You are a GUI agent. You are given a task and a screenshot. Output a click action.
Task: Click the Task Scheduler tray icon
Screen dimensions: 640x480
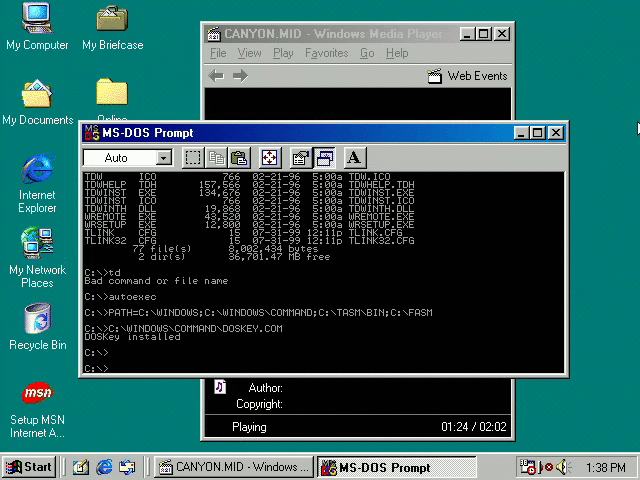tap(527, 467)
